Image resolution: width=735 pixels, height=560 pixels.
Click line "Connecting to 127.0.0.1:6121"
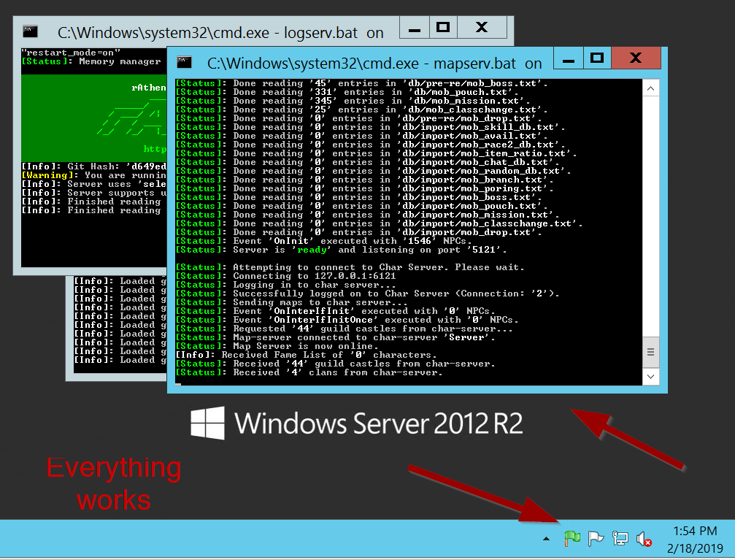click(x=286, y=276)
